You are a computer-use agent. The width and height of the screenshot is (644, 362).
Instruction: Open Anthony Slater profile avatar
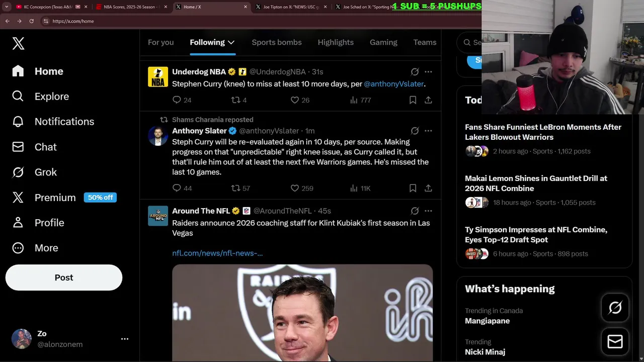(x=158, y=136)
